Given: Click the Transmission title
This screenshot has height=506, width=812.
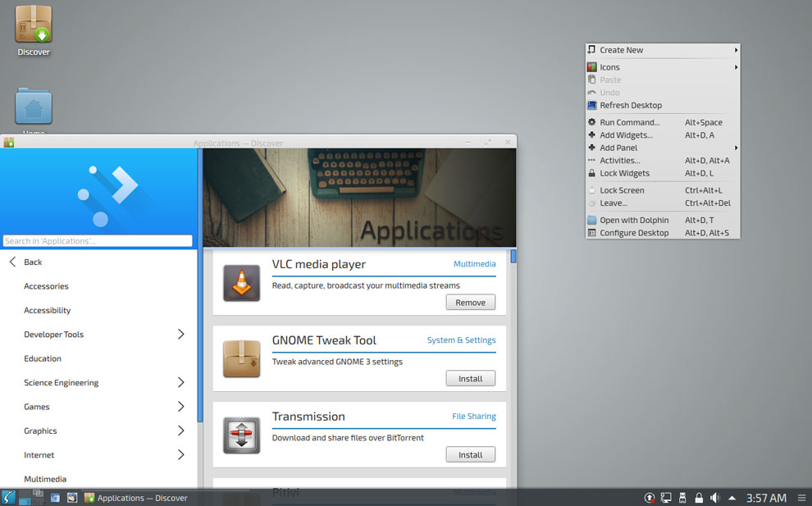Looking at the screenshot, I should [x=308, y=417].
